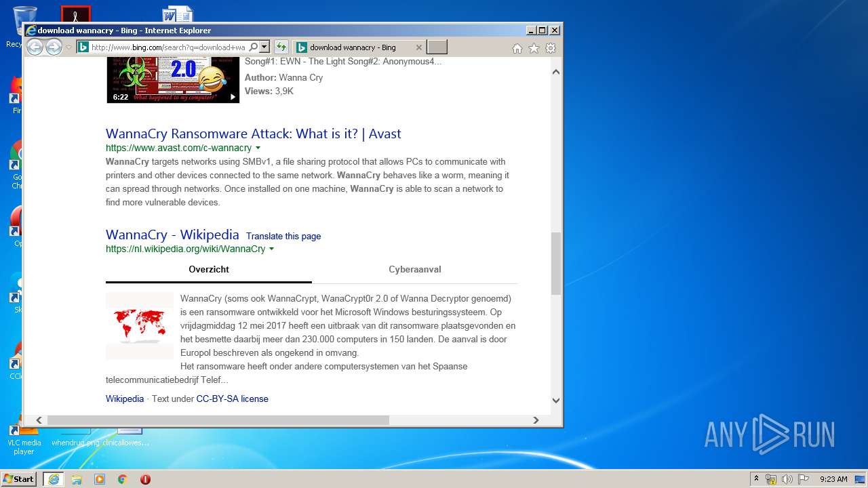Select the Word document desktop icon
This screenshot has width=868, height=488.
[177, 14]
